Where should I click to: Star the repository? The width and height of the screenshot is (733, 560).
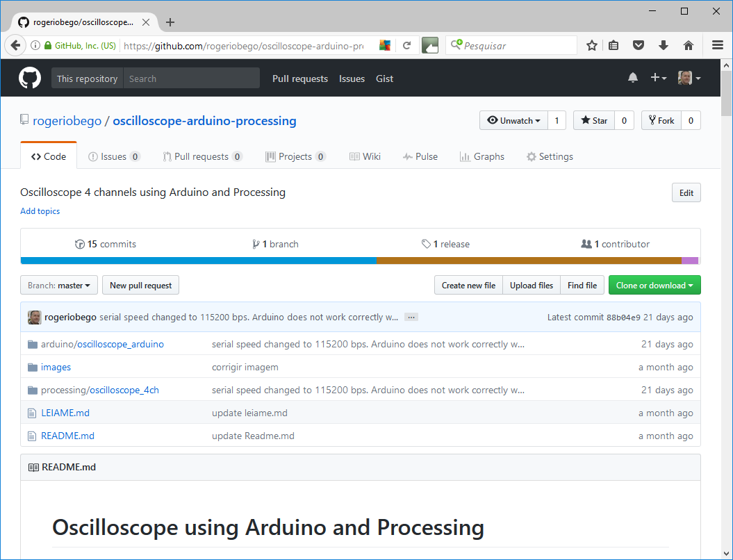[x=593, y=120]
